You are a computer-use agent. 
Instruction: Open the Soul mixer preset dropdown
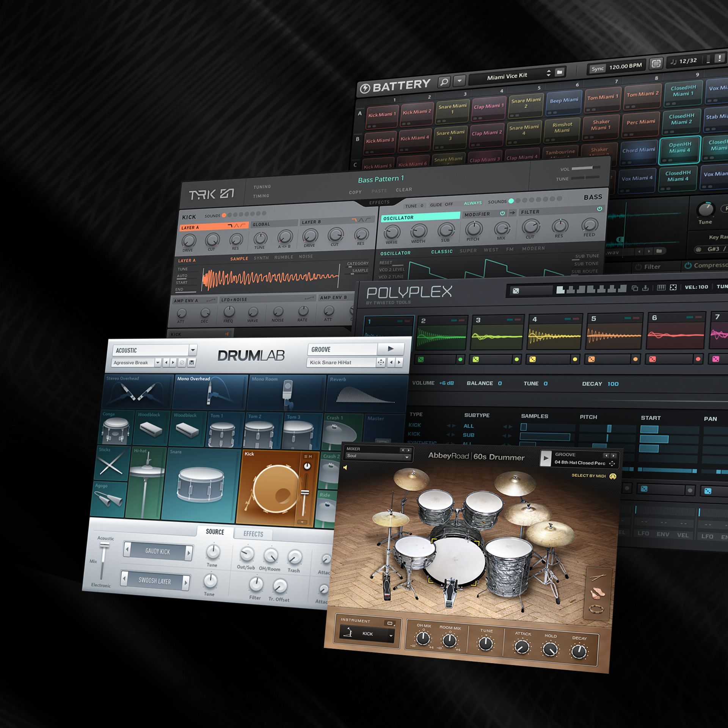pos(407,457)
